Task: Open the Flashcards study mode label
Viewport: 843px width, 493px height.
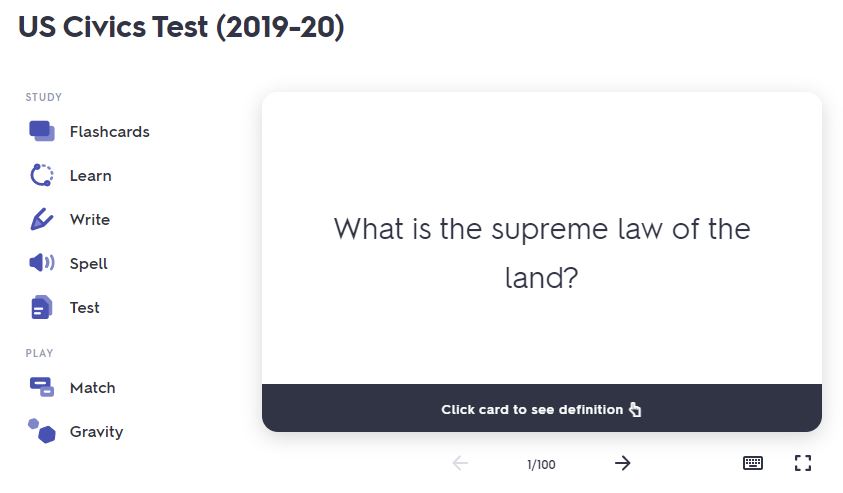Action: (110, 132)
